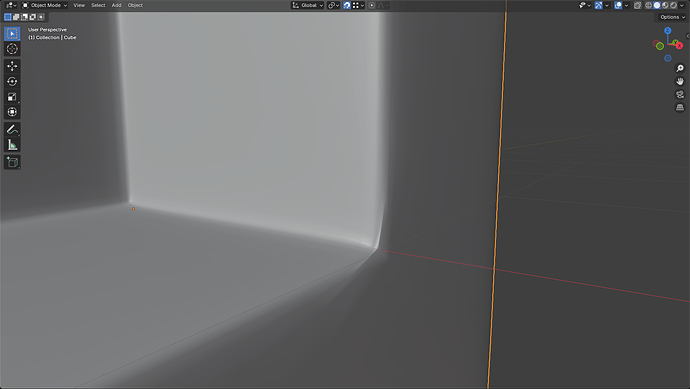The height and width of the screenshot is (389, 690).
Task: Switch to solid viewport shading
Action: point(657,5)
